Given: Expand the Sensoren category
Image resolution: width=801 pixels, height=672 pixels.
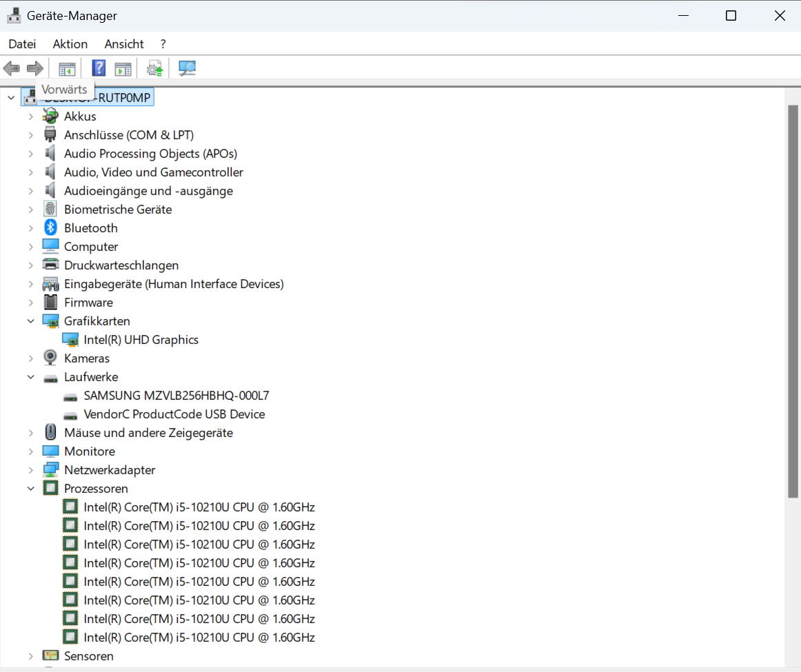Looking at the screenshot, I should (x=30, y=656).
